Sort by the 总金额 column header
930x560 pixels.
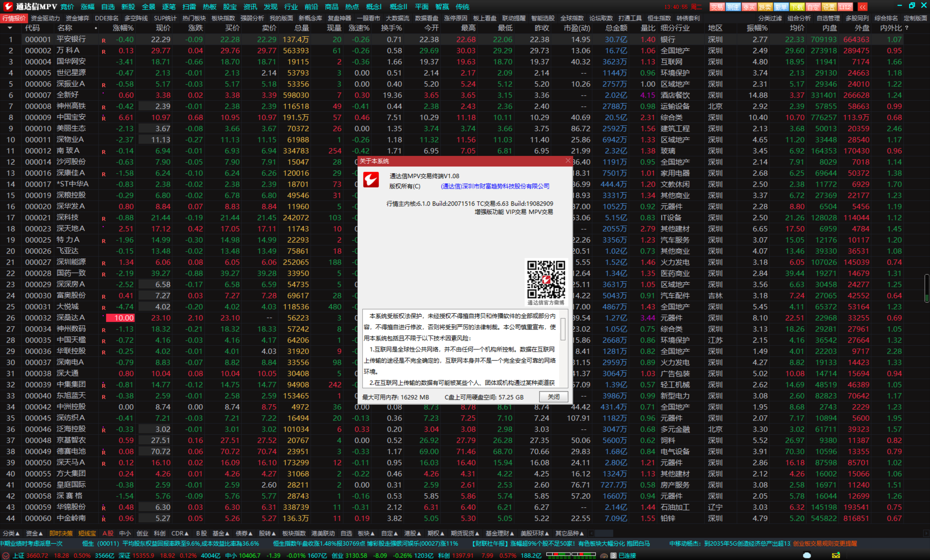[616, 28]
